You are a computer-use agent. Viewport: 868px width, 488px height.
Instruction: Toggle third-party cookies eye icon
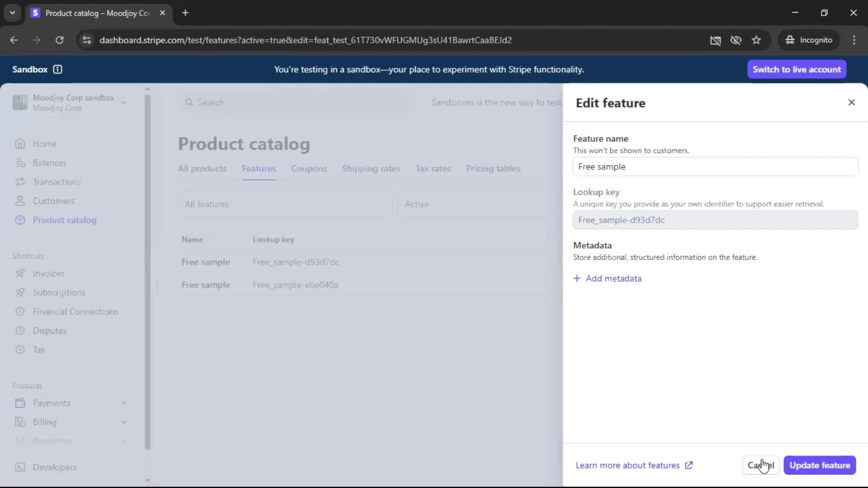736,40
